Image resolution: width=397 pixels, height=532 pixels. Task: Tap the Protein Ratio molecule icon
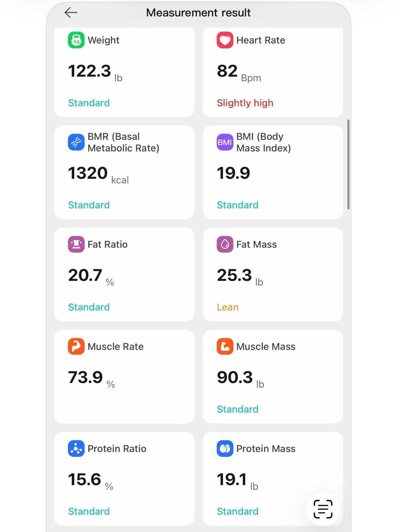(76, 449)
